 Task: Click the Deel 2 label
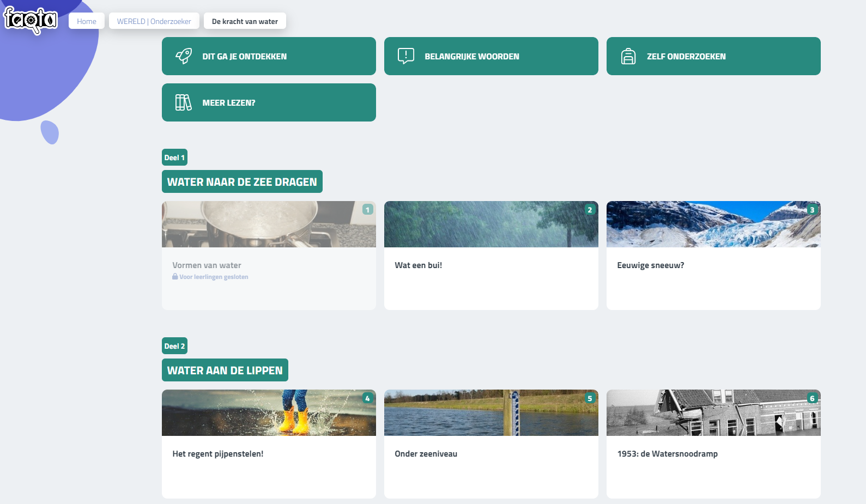point(174,346)
